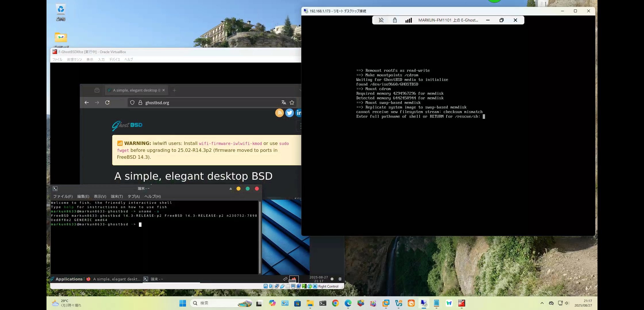Open new Firefox tab with plus

pos(174,90)
